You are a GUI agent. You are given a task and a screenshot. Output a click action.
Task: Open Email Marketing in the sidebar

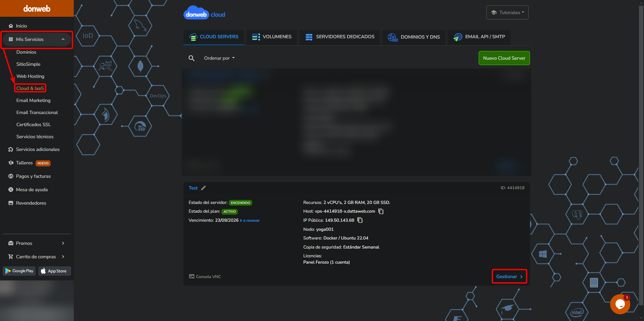coord(33,100)
